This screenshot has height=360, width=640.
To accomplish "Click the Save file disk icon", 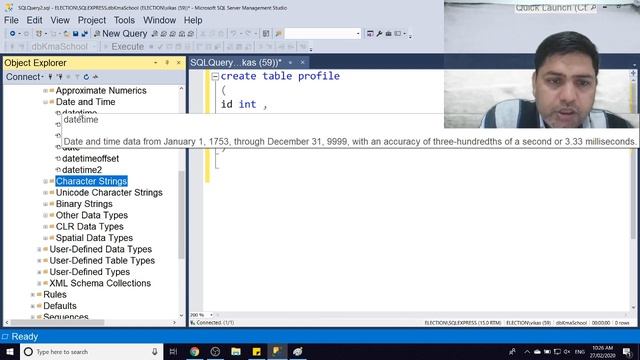I will (x=76, y=33).
